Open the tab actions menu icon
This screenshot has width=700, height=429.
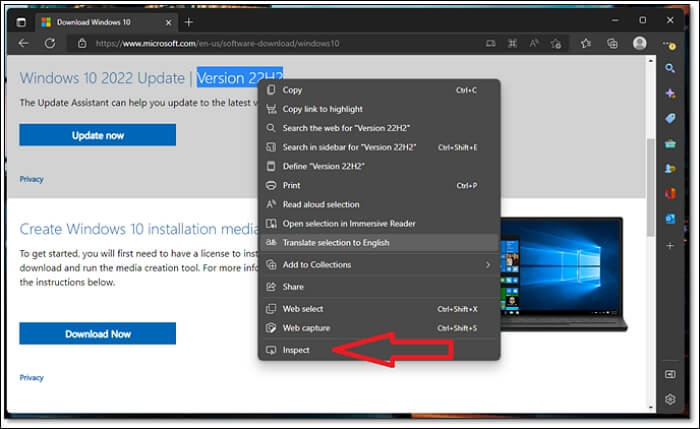click(22, 21)
